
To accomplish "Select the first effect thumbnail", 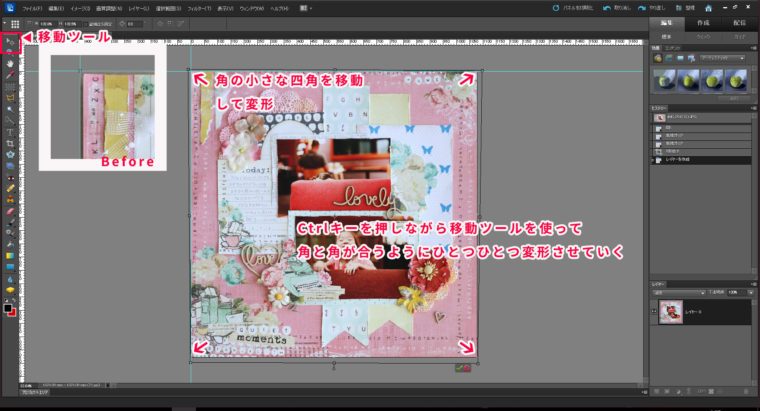I will [x=664, y=81].
